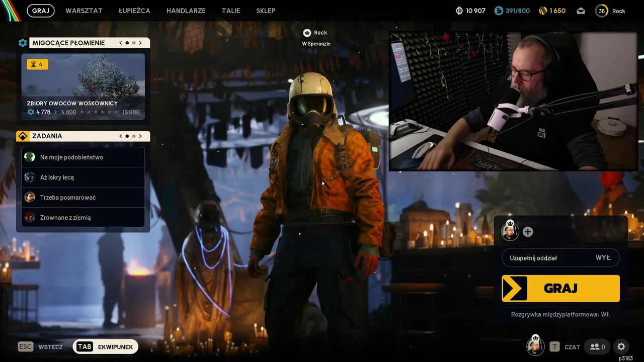The image size is (644, 362).
Task: Add a squad member with plus button
Action: [x=528, y=232]
